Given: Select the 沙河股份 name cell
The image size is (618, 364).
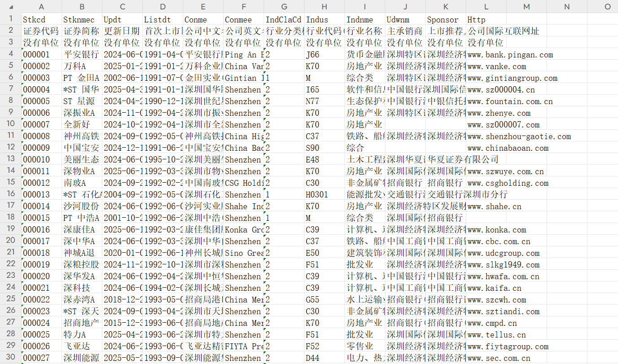Looking at the screenshot, I should tap(82, 206).
